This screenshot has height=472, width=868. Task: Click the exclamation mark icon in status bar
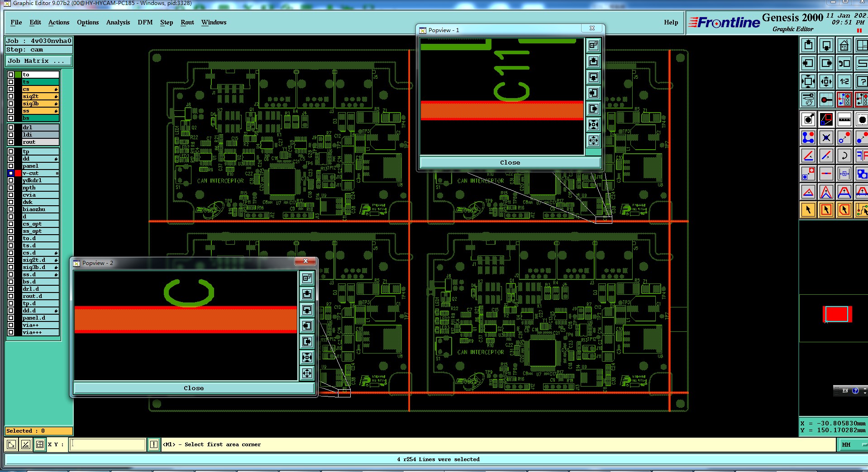pyautogui.click(x=154, y=444)
